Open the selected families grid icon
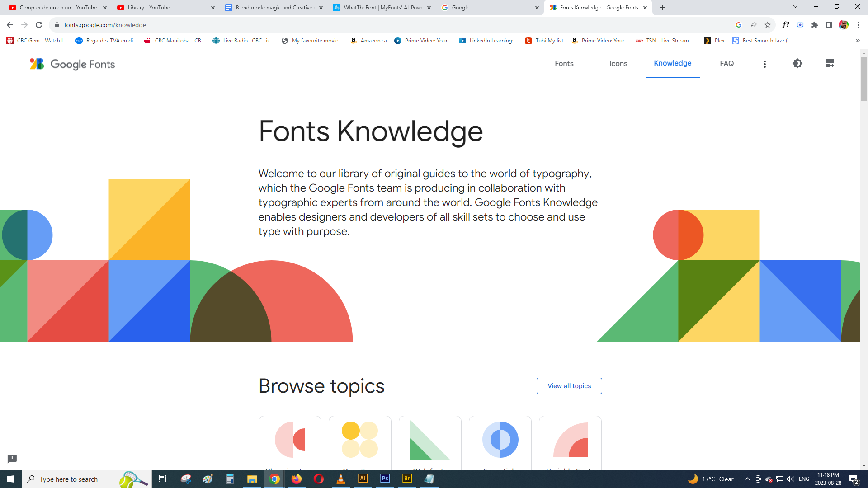The width and height of the screenshot is (868, 488). click(830, 64)
